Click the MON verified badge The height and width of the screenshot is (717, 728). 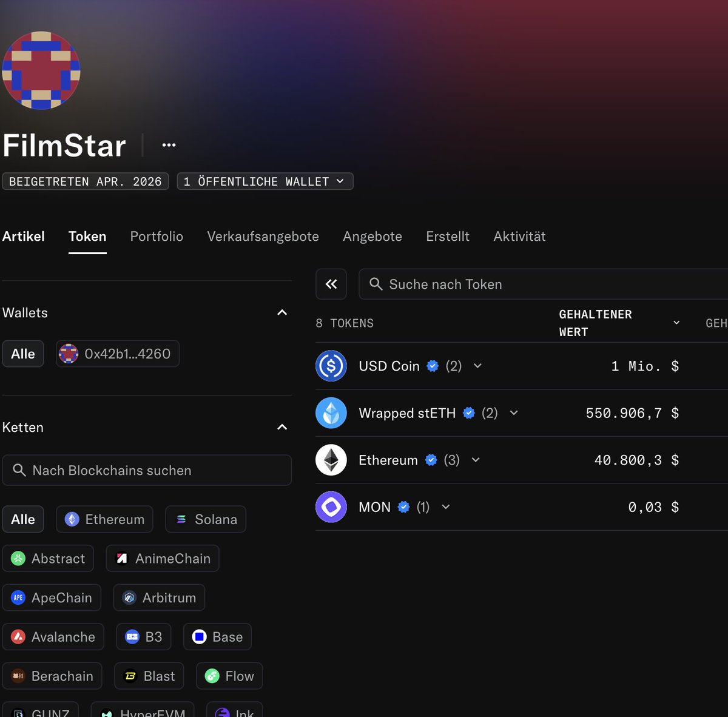coord(403,507)
